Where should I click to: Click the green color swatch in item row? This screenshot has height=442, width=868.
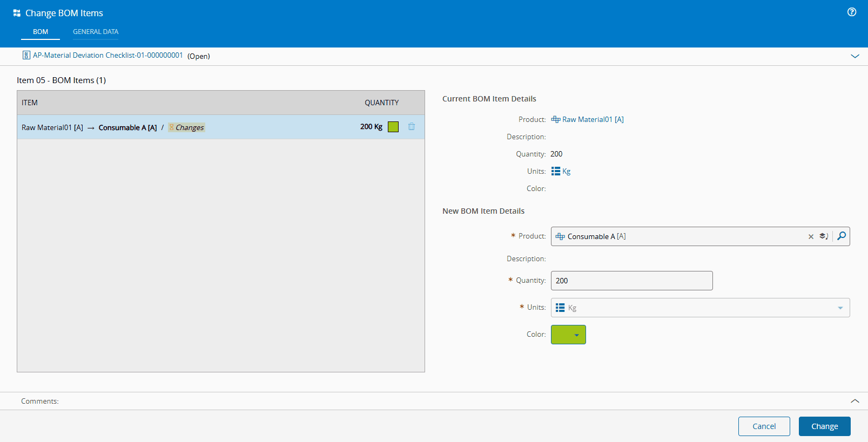[393, 127]
